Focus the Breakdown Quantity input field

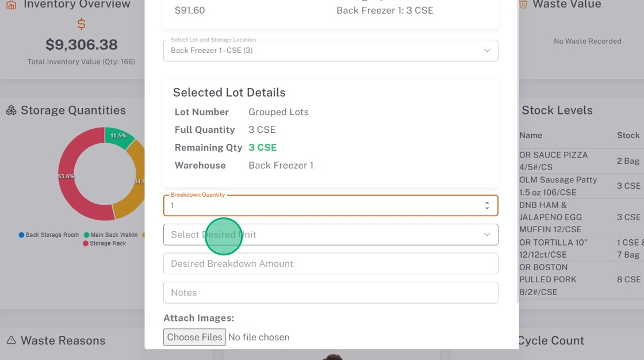(322, 205)
